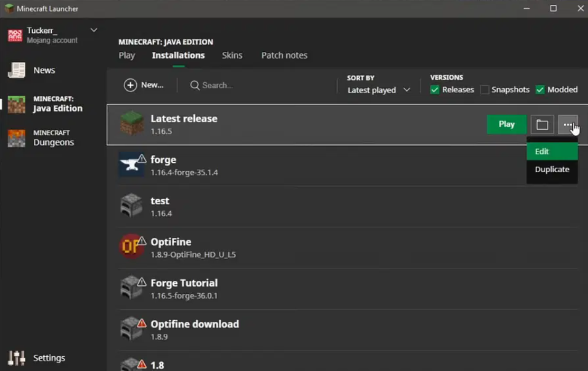This screenshot has width=588, height=371.
Task: Open the Sort By Latest played dropdown
Action: (x=379, y=90)
